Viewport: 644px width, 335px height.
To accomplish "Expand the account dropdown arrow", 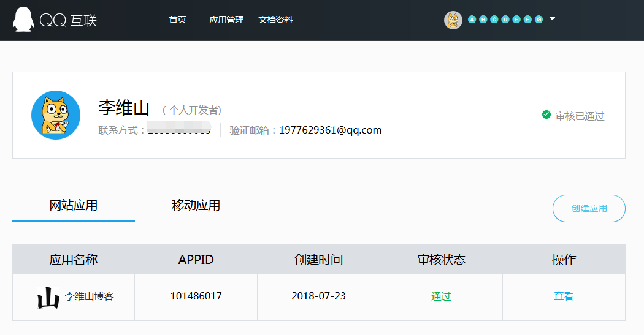I will point(552,19).
